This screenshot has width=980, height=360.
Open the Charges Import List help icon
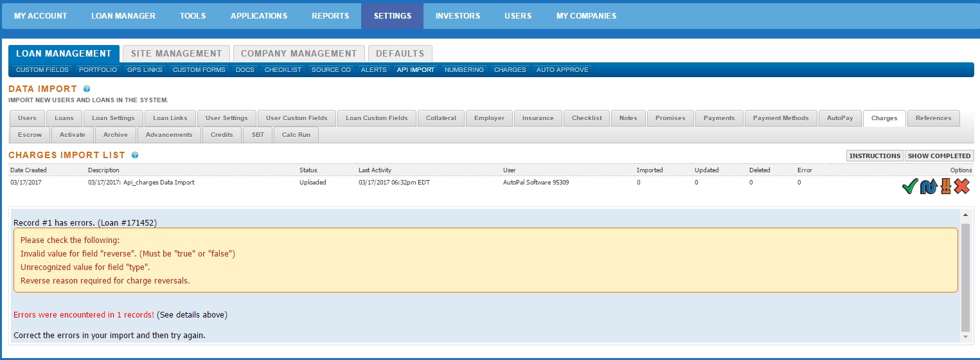pyautogui.click(x=135, y=156)
